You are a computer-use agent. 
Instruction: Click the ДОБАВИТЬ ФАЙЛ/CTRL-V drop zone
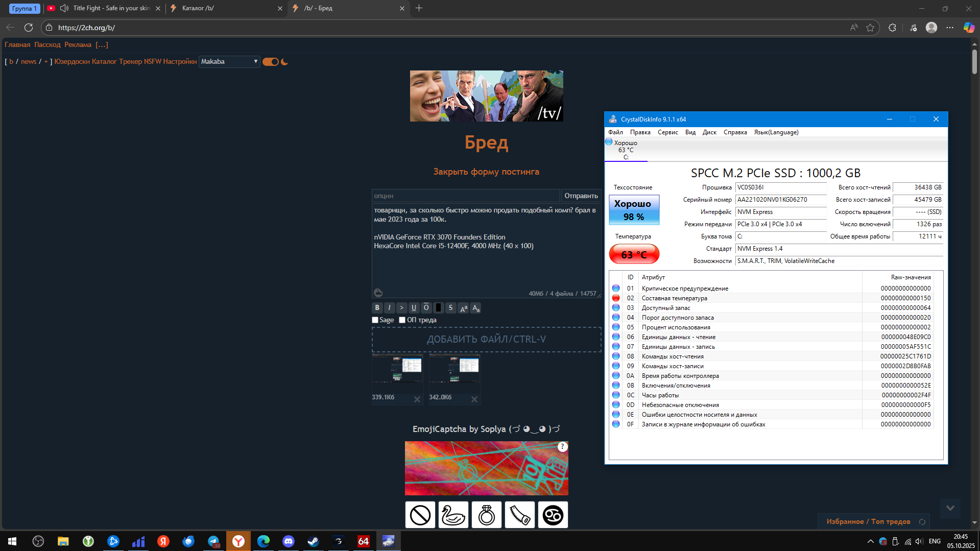(486, 340)
